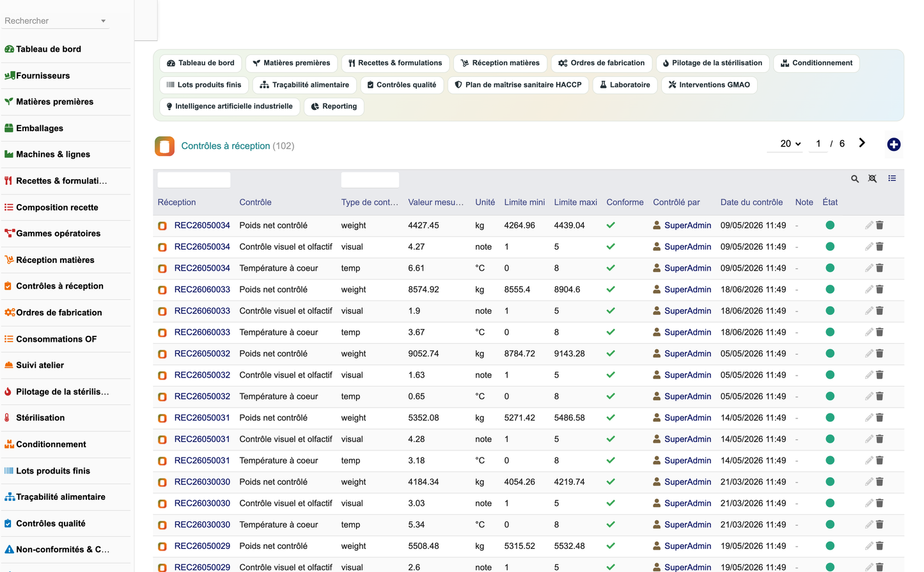Open REC26050031 link in Contrôle visuel row
Screen dimensions: 924x572
point(202,440)
